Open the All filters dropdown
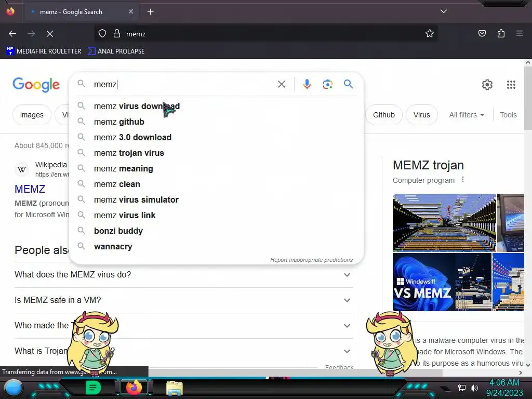This screenshot has width=532, height=399. (467, 115)
